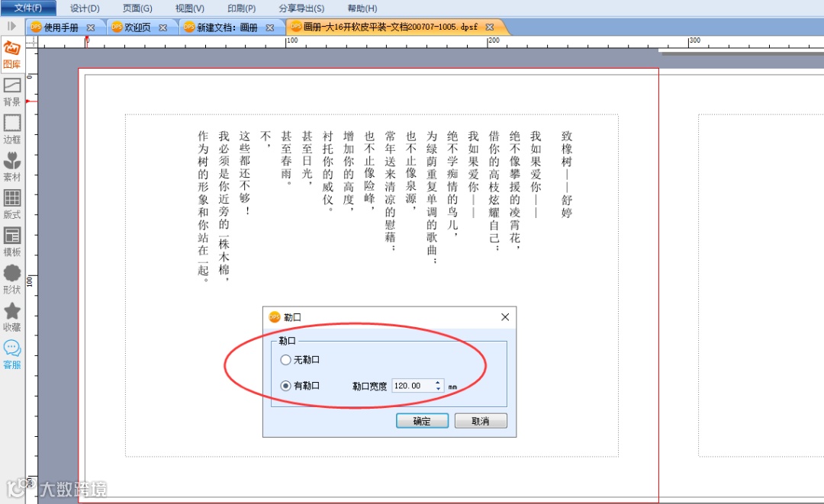824x504 pixels.
Task: Click the poem line 作为树的形象和你站在一起
Action: pyautogui.click(x=204, y=207)
